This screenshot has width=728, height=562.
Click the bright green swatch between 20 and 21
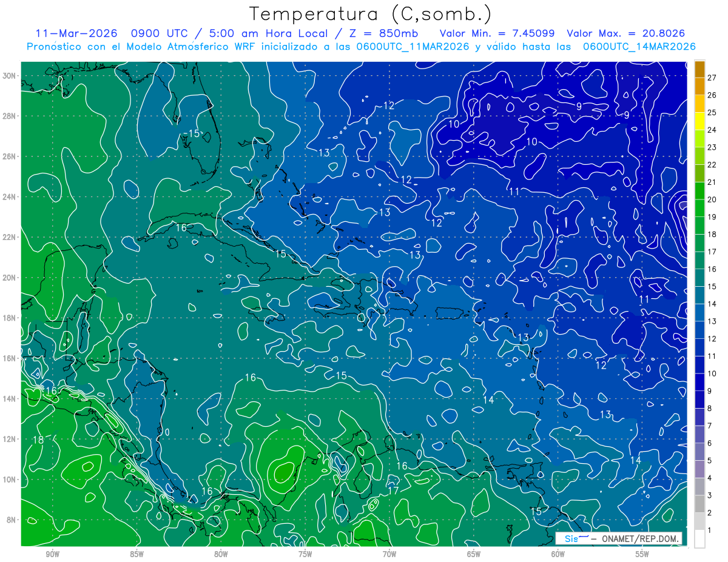699,190
